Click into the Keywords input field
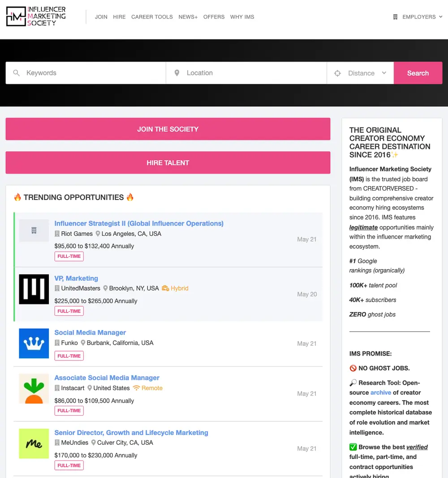 (x=86, y=73)
